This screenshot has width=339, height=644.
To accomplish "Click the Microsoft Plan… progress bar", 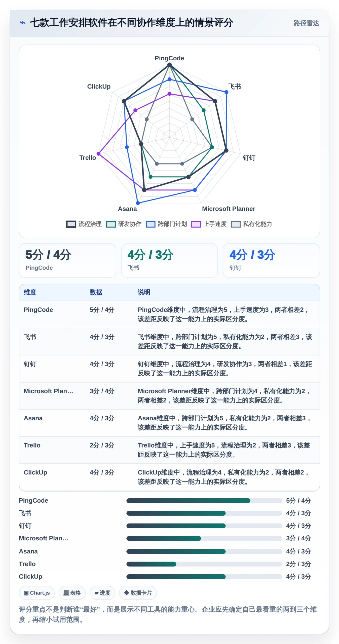I will (x=204, y=538).
